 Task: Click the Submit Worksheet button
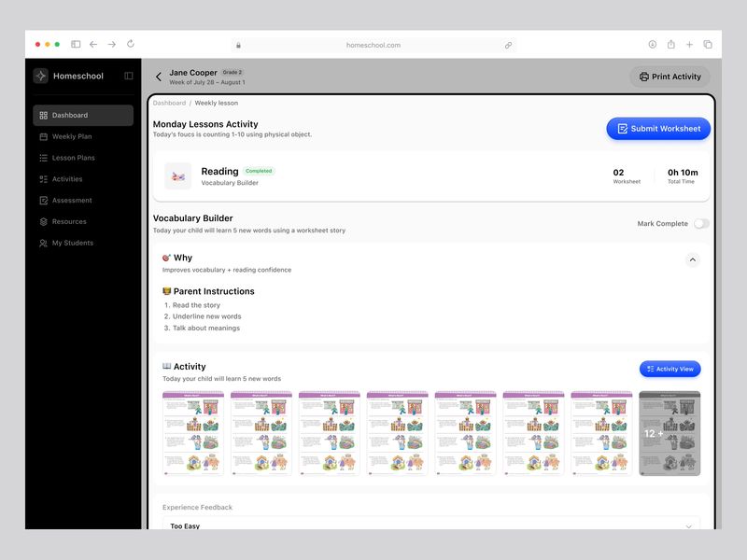(657, 129)
